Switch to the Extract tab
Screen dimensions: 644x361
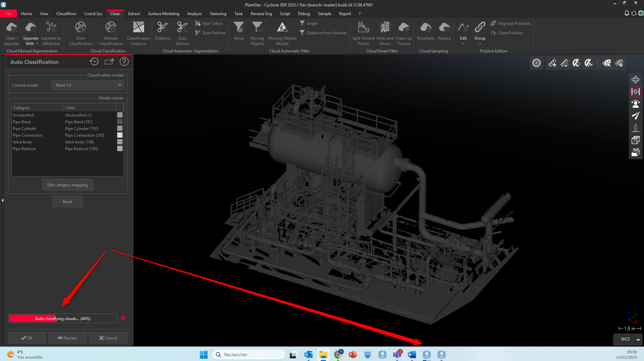coord(134,14)
